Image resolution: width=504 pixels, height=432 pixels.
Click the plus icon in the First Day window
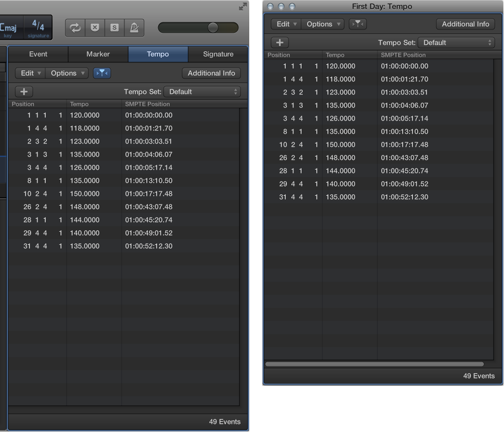[279, 42]
